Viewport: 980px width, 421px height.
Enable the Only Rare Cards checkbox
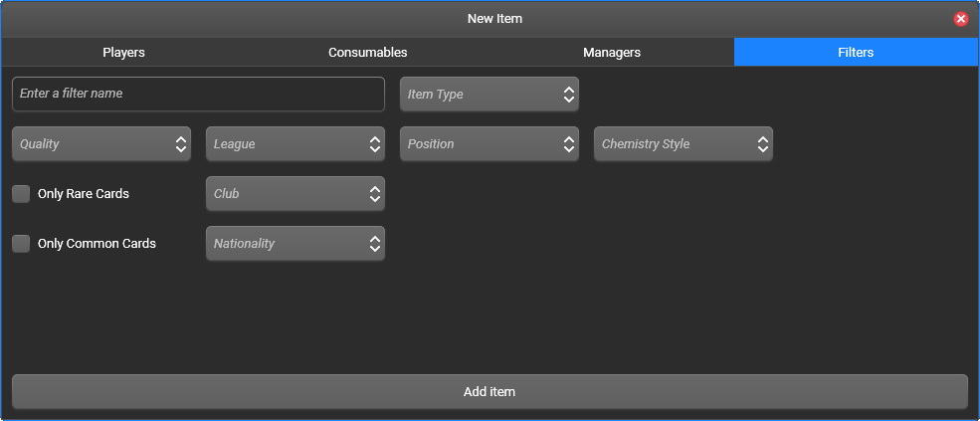click(x=21, y=194)
